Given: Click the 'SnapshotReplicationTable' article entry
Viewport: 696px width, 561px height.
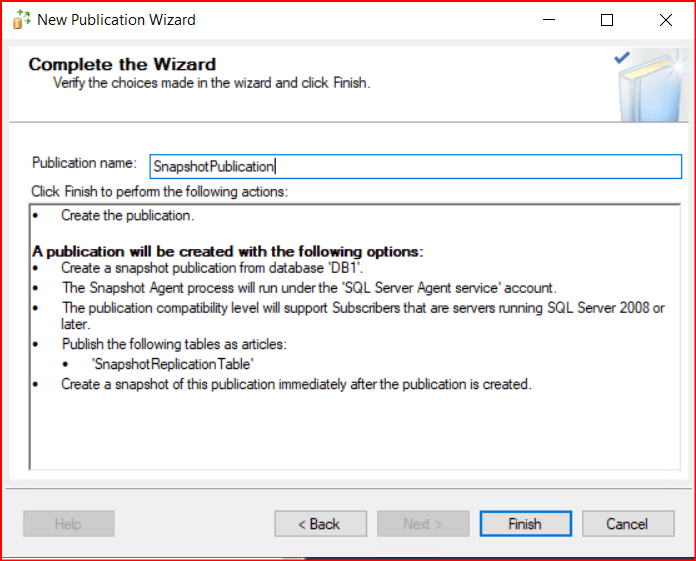Looking at the screenshot, I should click(x=172, y=365).
